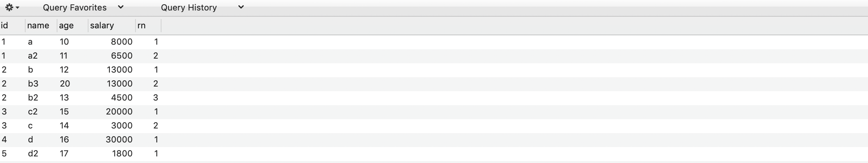Expand the Query Favorites dropdown

click(83, 7)
